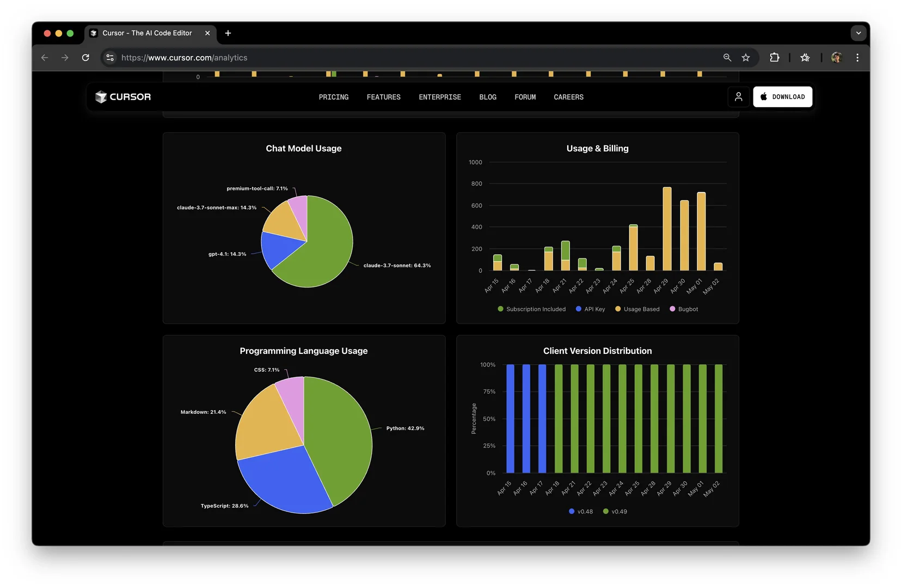
Task: Open the bookmarks star list icon
Action: pyautogui.click(x=805, y=58)
